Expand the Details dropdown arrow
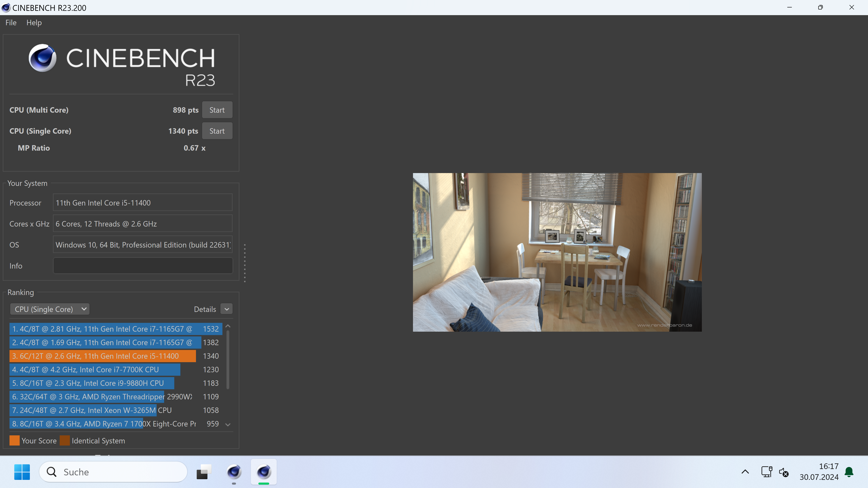This screenshot has width=868, height=488. [x=226, y=309]
